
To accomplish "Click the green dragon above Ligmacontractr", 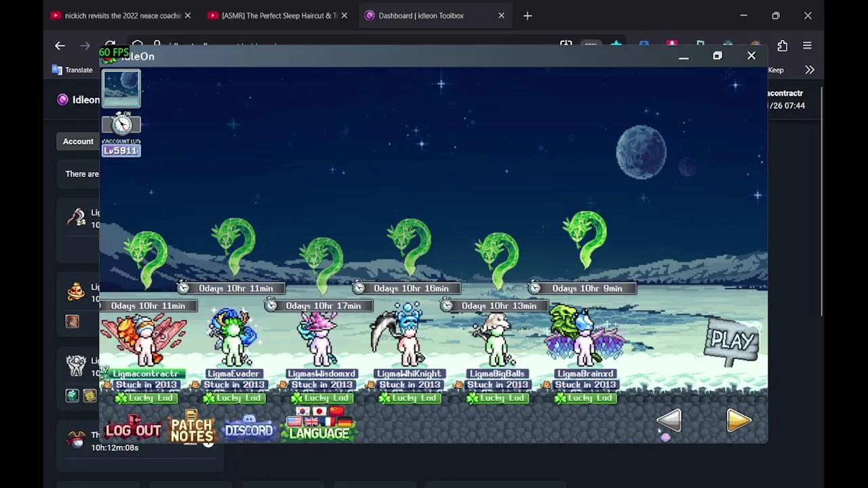I will (x=146, y=261).
